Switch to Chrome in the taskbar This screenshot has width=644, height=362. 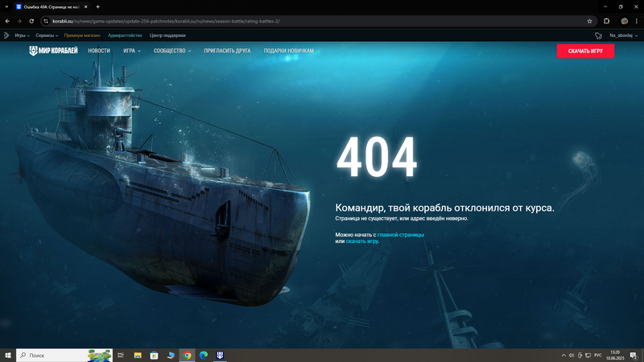click(187, 356)
